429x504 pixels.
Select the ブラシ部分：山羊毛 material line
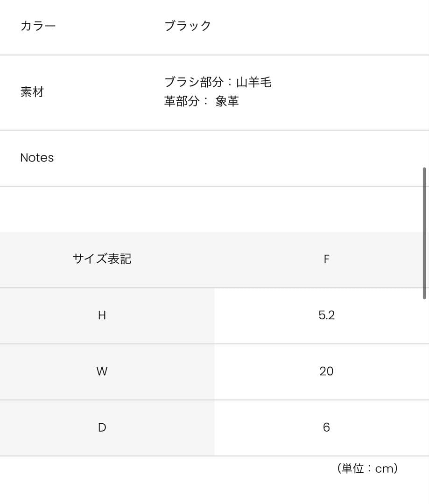tap(218, 83)
